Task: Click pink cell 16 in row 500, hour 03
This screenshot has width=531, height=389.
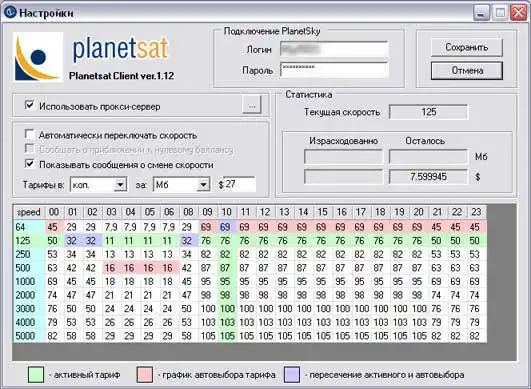Action: point(111,268)
